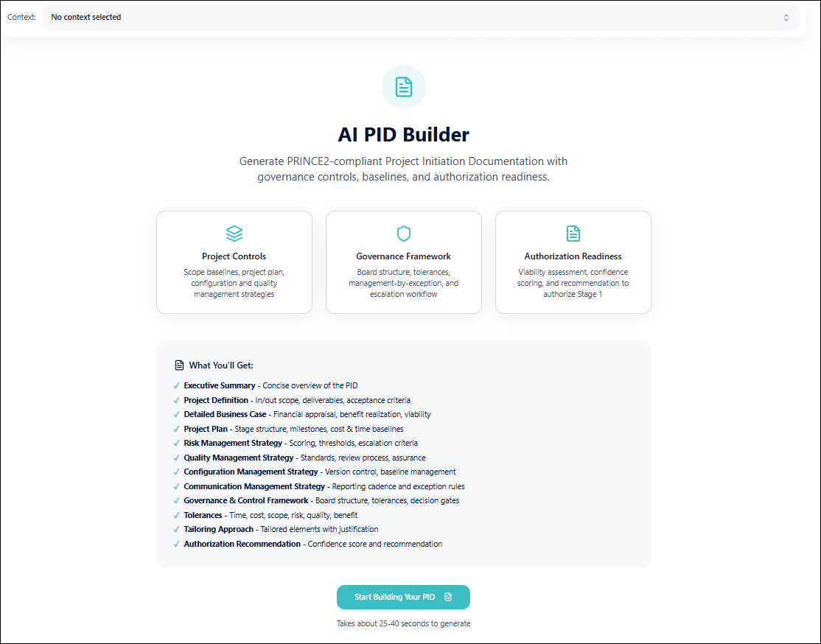This screenshot has width=821, height=644.
Task: Click the checkmark next to Communication Management Strategy
Action: pyautogui.click(x=176, y=487)
